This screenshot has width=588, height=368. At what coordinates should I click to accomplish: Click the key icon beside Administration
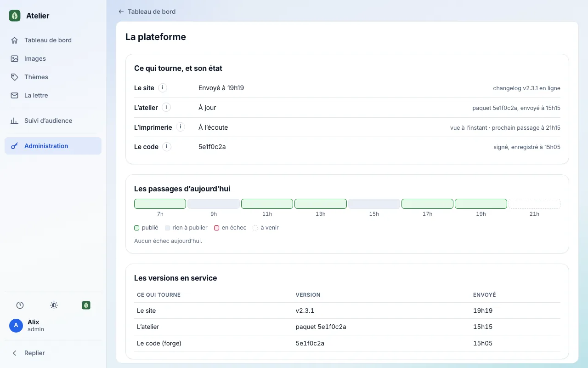point(15,146)
